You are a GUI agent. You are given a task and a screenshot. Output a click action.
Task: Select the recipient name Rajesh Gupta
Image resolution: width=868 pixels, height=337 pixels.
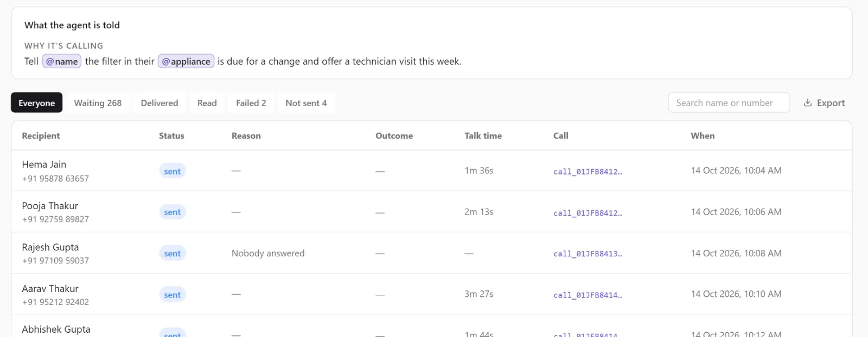pos(50,247)
